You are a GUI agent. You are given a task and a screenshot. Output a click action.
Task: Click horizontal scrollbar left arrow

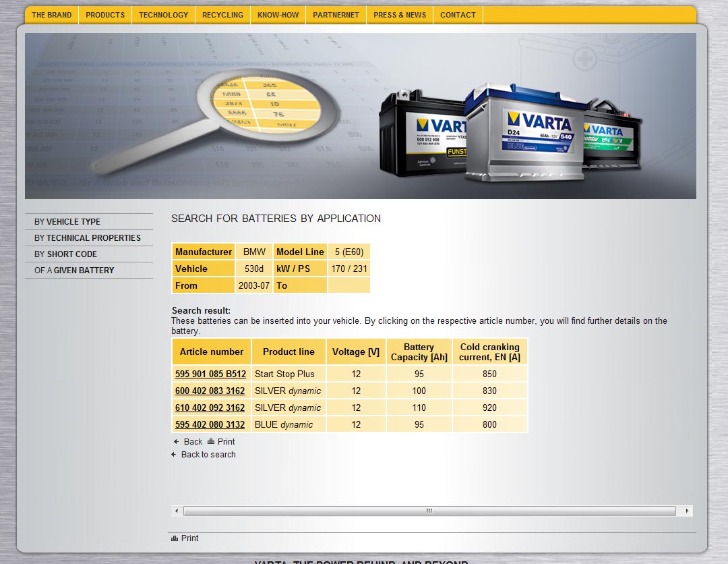(177, 511)
